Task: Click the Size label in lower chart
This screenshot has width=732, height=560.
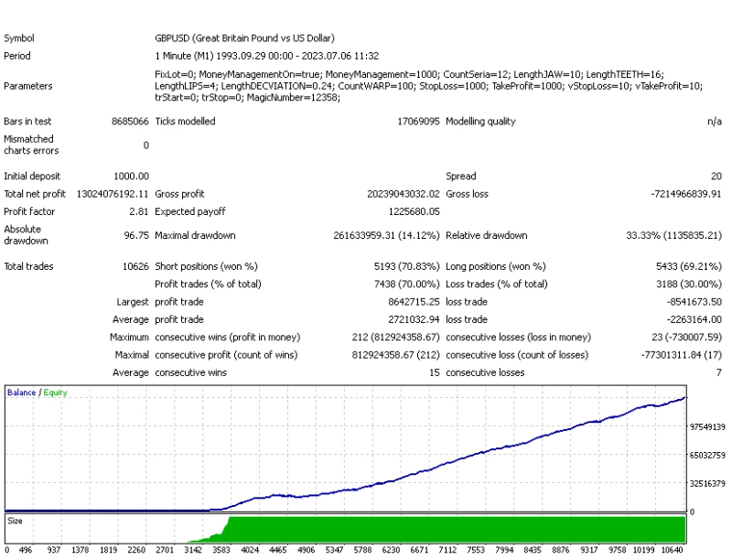Action: point(16,521)
